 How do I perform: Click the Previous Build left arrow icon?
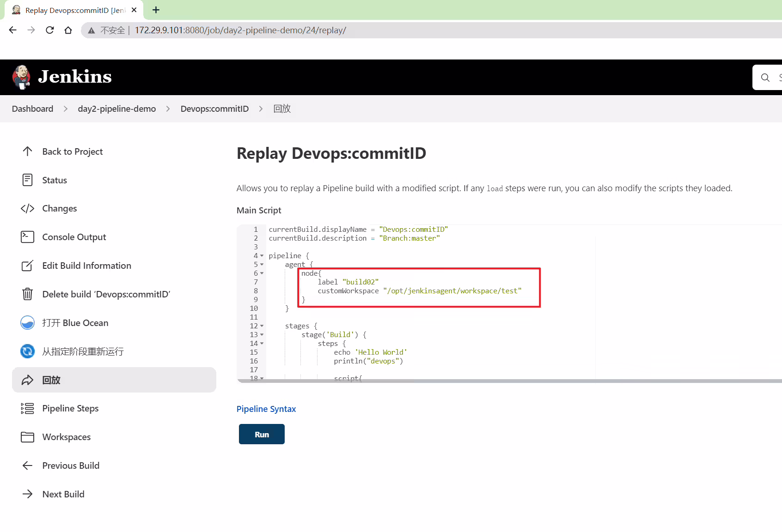pyautogui.click(x=27, y=465)
